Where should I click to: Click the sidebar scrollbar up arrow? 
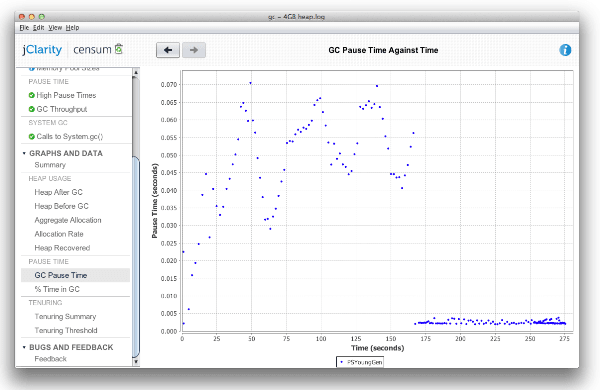tap(135, 72)
